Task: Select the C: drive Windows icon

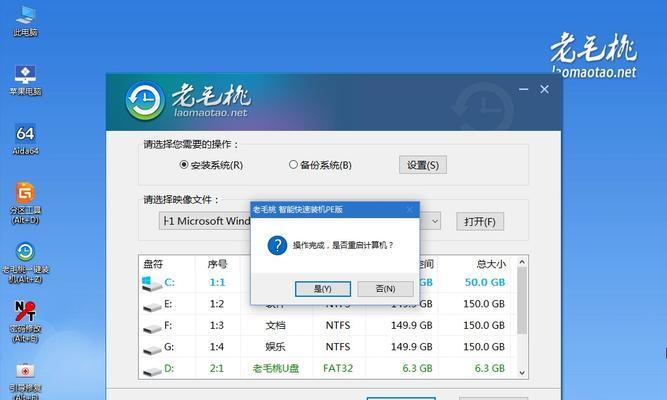Action: [151, 283]
